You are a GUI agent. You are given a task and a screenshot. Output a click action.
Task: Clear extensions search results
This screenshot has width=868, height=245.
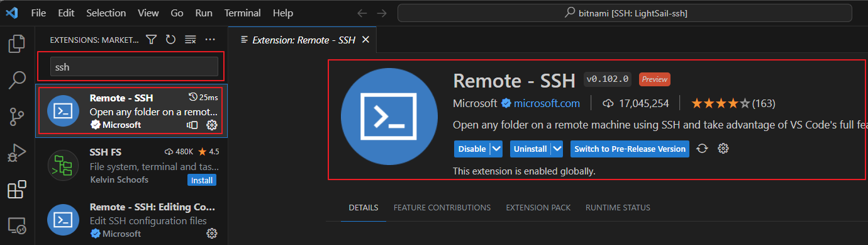(190, 40)
